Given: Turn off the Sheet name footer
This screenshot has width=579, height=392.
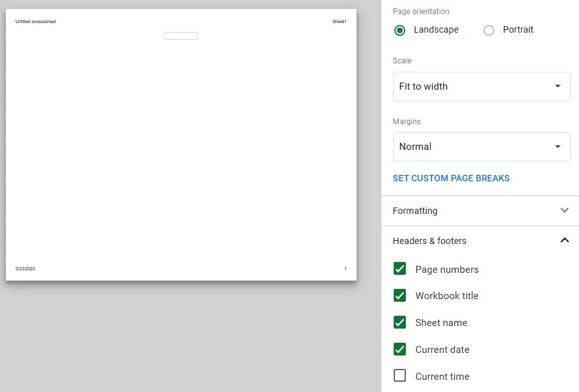Looking at the screenshot, I should click(399, 322).
